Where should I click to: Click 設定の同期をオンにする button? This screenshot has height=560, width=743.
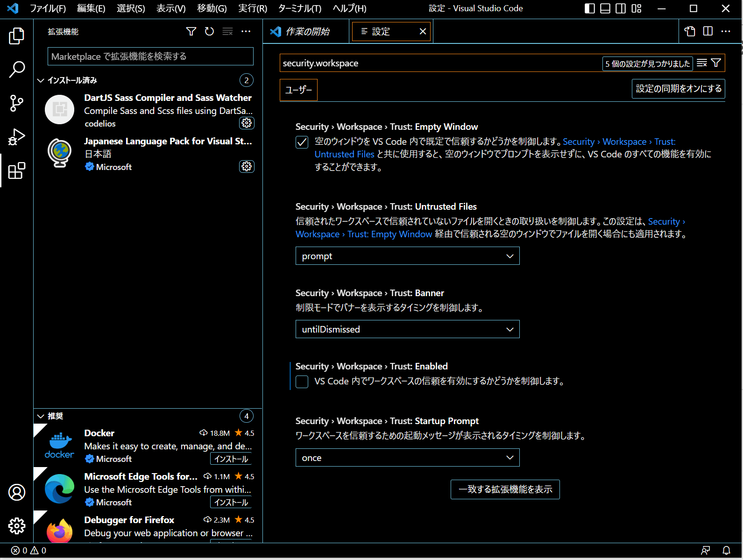tap(679, 89)
